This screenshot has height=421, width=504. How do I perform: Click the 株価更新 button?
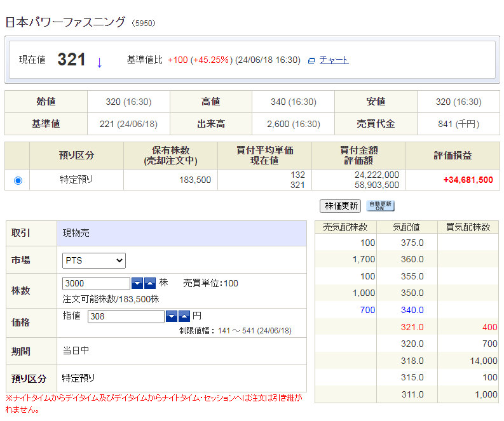tap(341, 206)
